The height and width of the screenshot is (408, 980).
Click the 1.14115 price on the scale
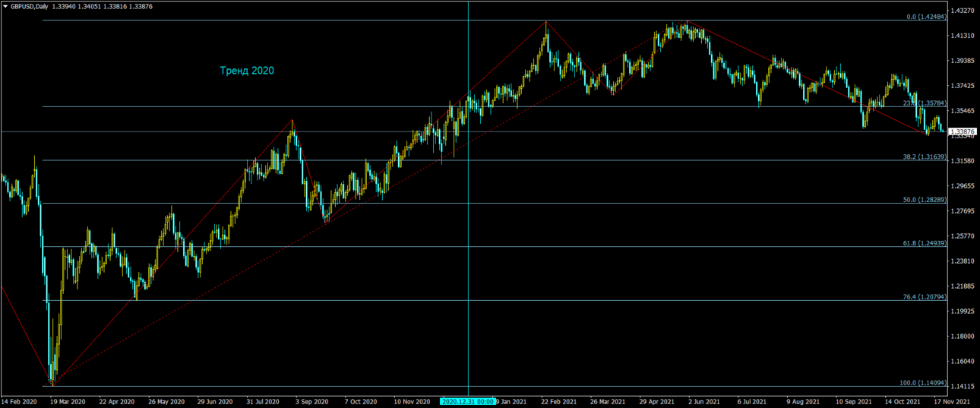coord(963,387)
